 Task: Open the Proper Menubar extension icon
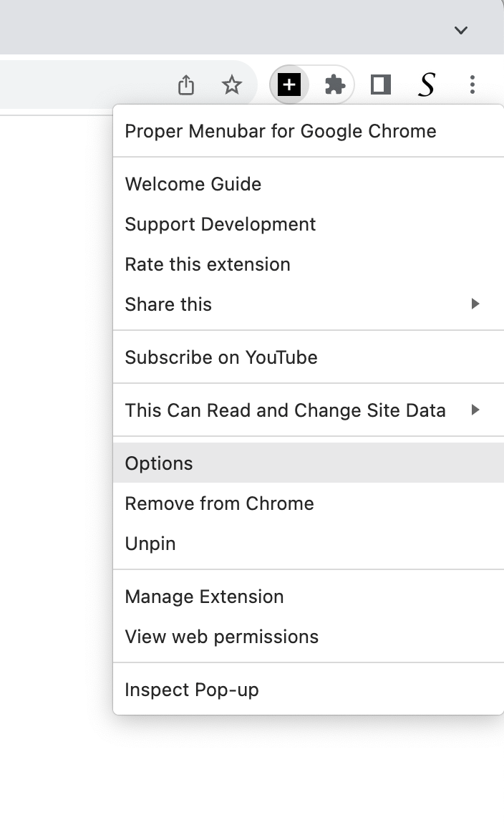click(x=289, y=85)
